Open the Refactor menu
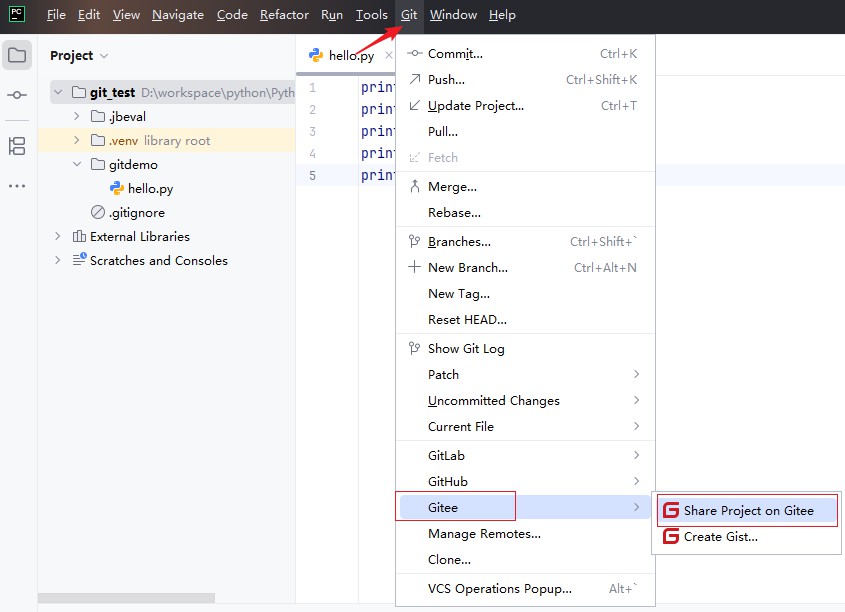This screenshot has width=845, height=612. coord(284,15)
